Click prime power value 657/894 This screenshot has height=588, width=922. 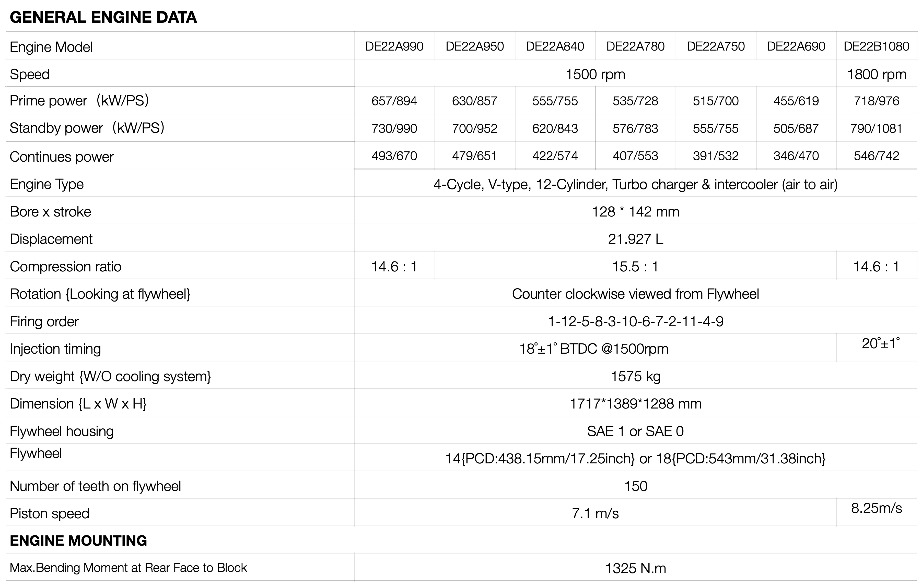click(394, 101)
